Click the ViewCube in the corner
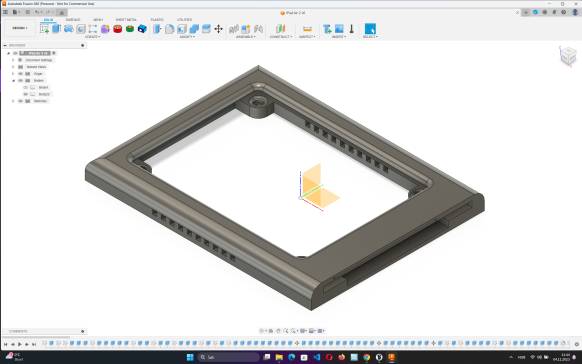Screen dimensions: 582x364 pos(568,57)
